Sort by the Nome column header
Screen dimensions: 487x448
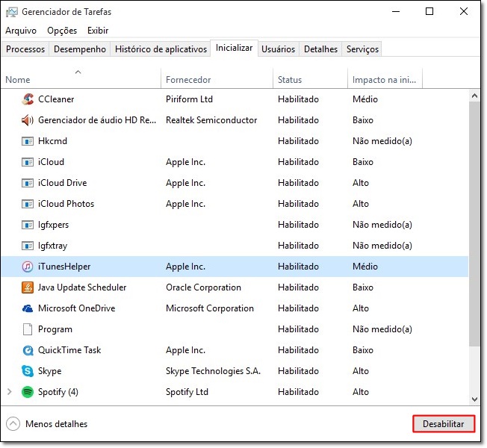[81, 79]
